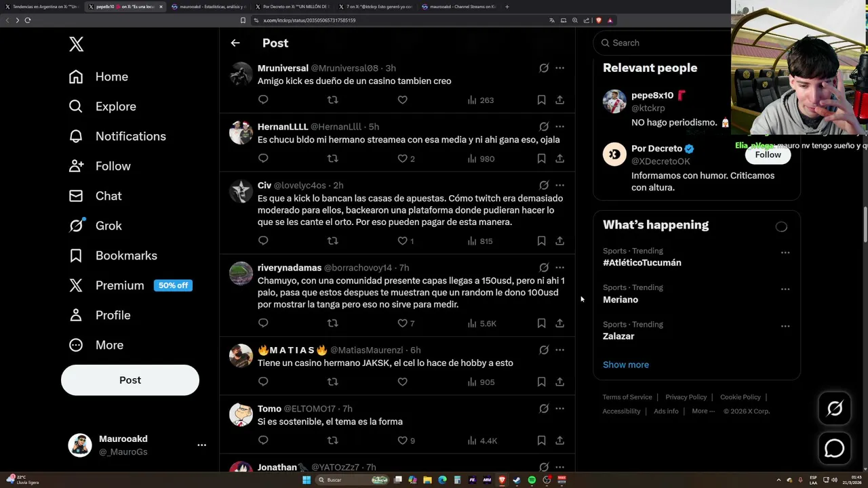View analytics of riverynadamas's comment (5.6K)
Screen dimensions: 868x488
(481, 323)
